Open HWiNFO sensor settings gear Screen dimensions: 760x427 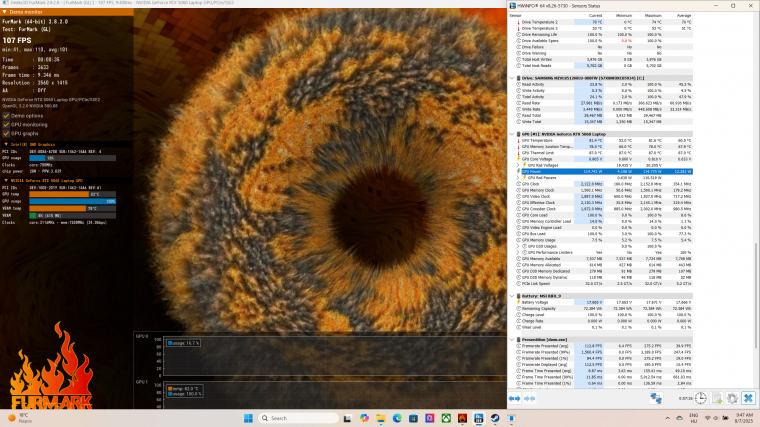tap(732, 398)
